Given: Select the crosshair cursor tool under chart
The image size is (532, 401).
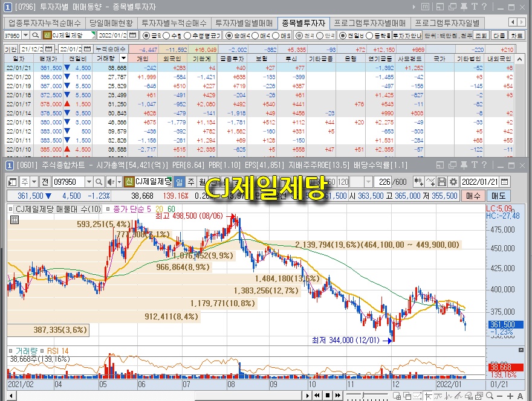Looking at the screenshot, I should pyautogui.click(x=428, y=396).
